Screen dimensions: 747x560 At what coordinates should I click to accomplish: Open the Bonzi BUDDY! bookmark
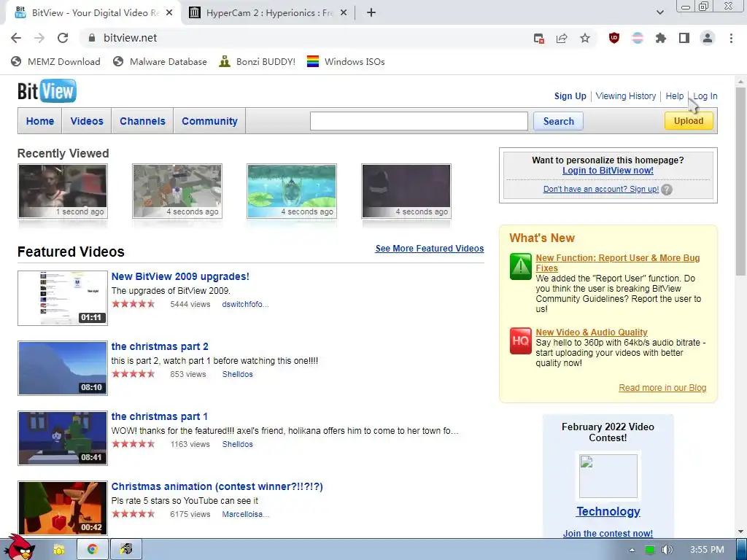[x=258, y=61]
